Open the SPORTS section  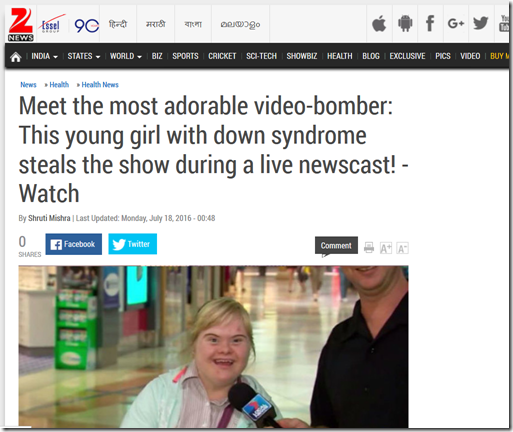click(185, 56)
